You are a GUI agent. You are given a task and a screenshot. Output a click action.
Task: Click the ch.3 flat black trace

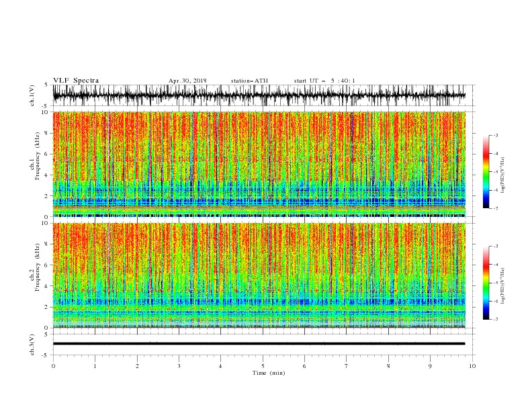pos(259,344)
